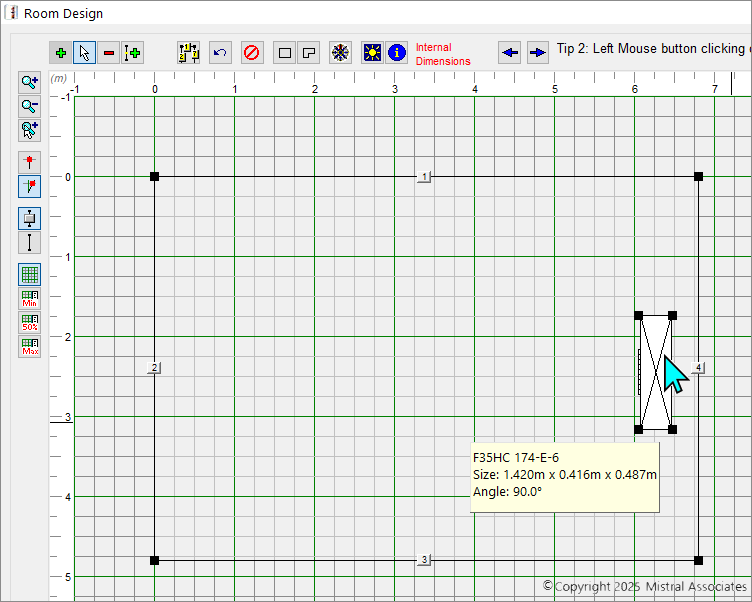Click the red minus remove tool

pyautogui.click(x=109, y=53)
